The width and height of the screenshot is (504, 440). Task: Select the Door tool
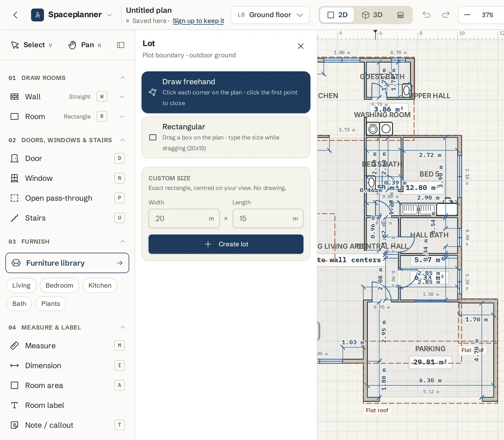point(67,158)
